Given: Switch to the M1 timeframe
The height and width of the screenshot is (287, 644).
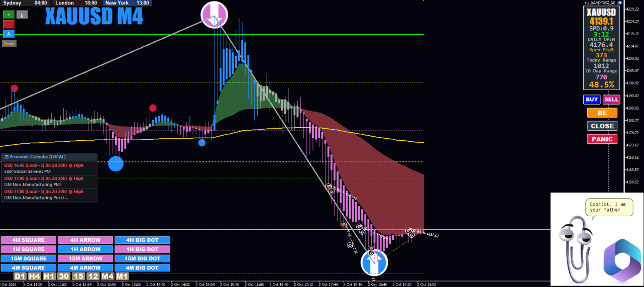Looking at the screenshot, I should point(122,276).
